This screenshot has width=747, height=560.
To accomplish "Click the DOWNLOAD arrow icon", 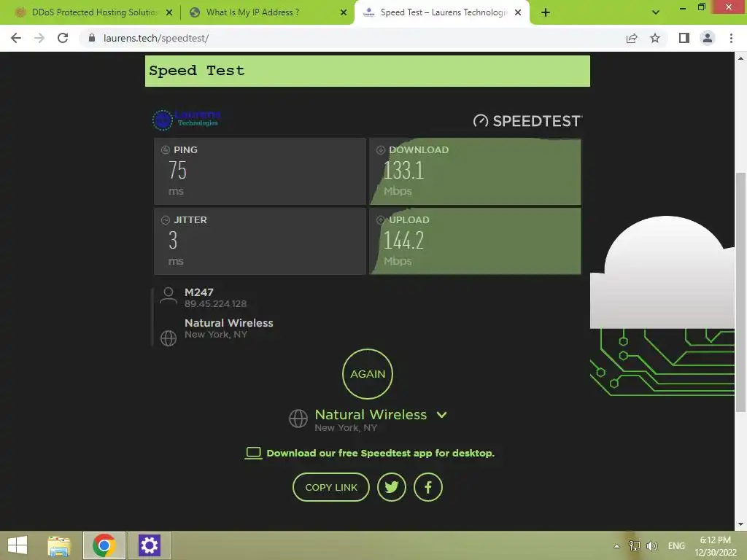I will pos(381,150).
